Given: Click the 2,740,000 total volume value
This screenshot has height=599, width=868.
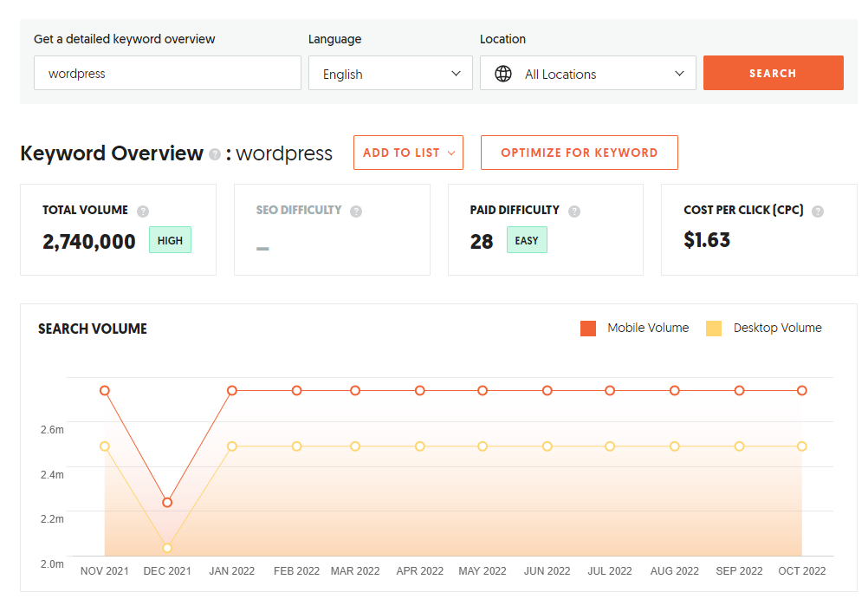Looking at the screenshot, I should tap(89, 242).
